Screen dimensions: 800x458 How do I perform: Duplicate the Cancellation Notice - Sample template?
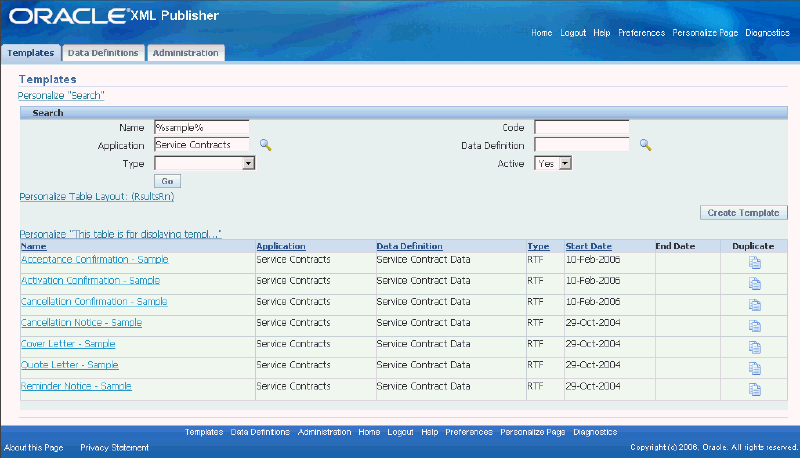tap(755, 326)
